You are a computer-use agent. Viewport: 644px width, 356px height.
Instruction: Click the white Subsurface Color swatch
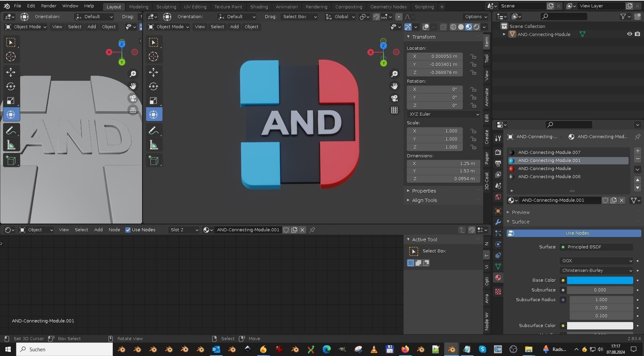600,326
